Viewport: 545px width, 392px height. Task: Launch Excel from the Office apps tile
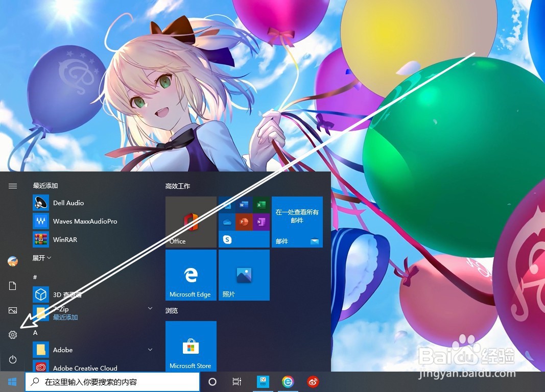tap(261, 205)
